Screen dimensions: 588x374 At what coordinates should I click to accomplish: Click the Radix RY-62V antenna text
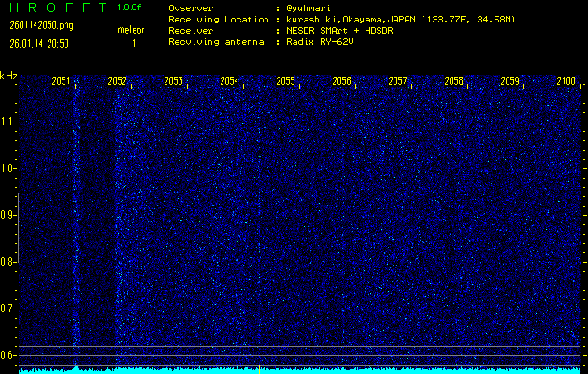tap(320, 42)
